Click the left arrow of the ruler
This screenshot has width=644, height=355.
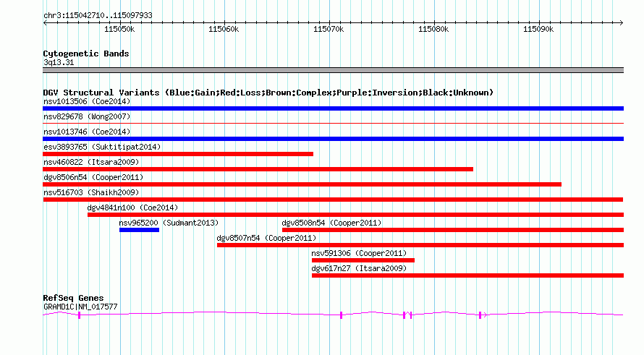tap(45, 22)
